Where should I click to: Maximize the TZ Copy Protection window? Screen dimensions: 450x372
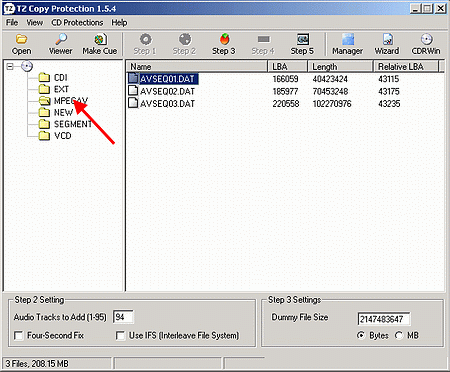click(427, 8)
